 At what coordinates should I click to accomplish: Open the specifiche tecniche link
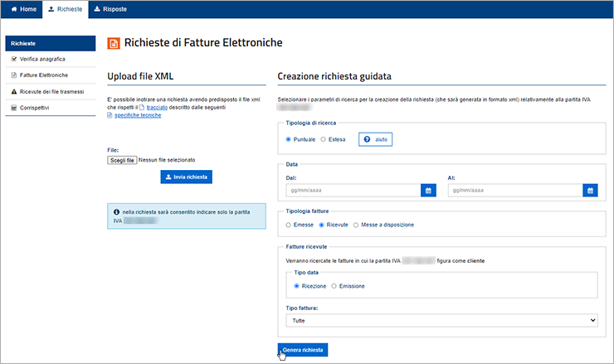tap(138, 115)
